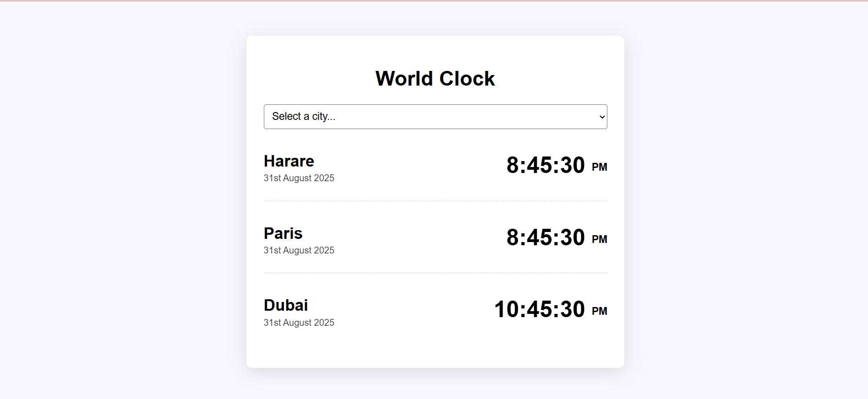This screenshot has height=399, width=868.
Task: Click the Harare city label
Action: click(289, 161)
